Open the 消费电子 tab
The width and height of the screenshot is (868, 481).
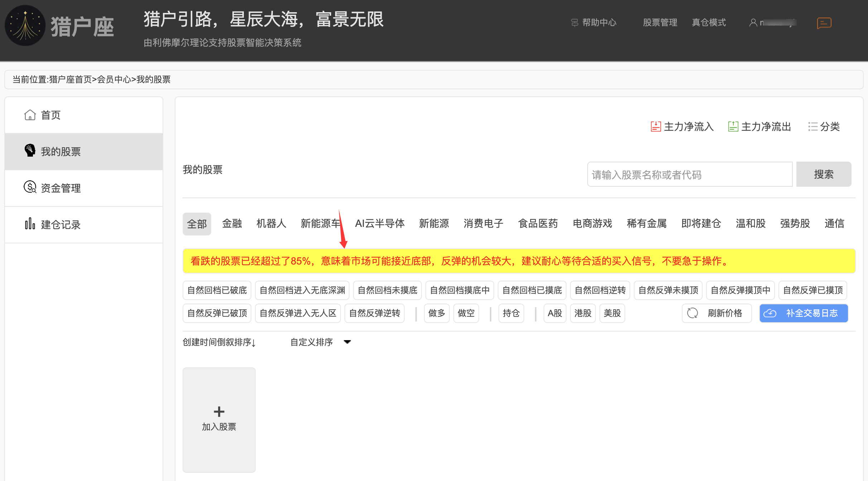coord(483,224)
